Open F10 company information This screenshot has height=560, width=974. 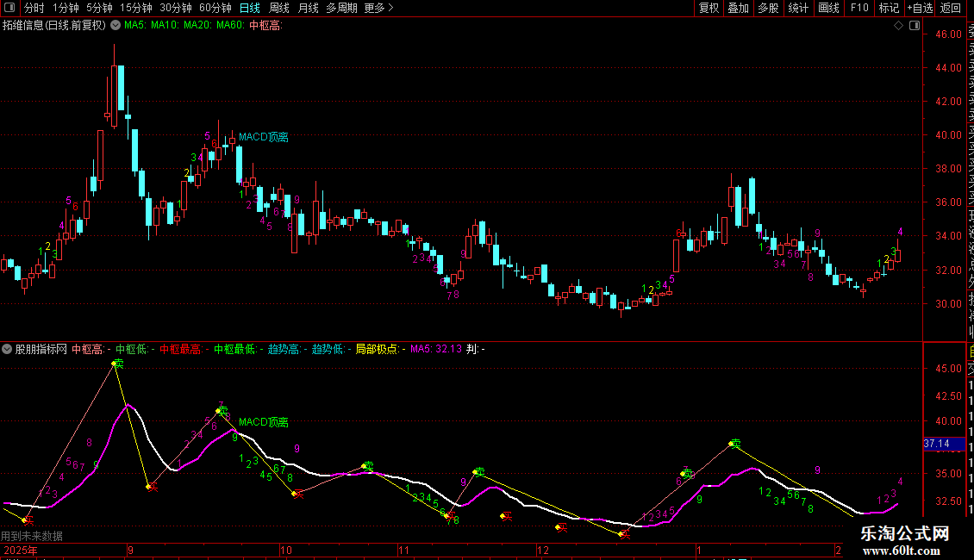click(x=859, y=8)
